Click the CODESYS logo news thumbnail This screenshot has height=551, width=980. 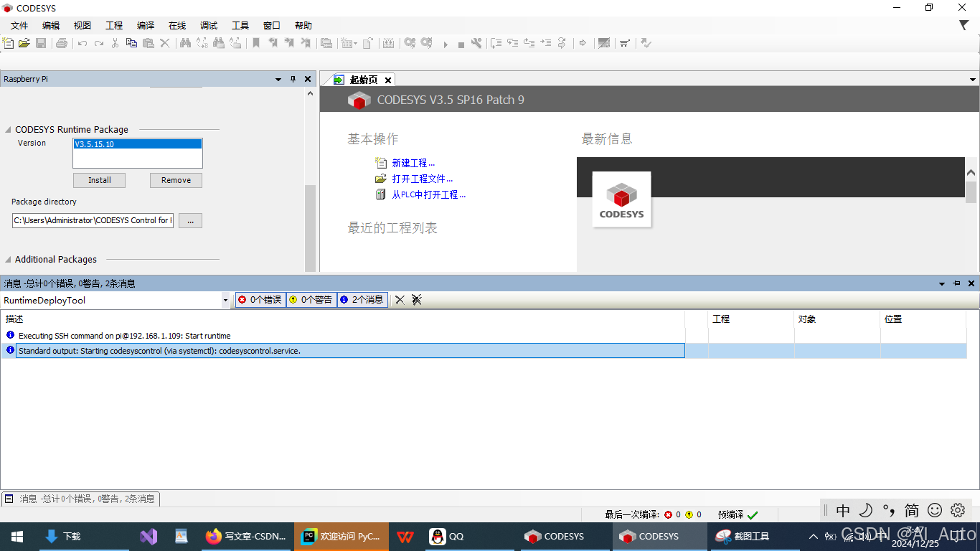click(x=622, y=199)
